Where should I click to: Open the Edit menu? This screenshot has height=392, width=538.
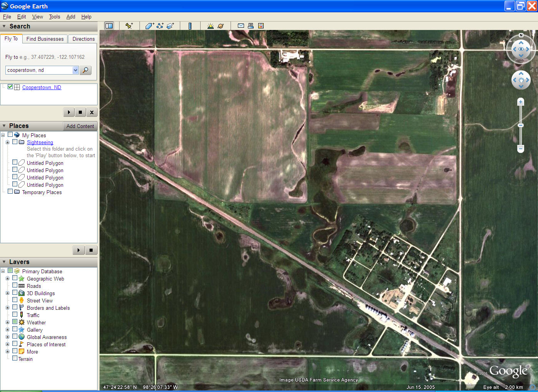click(x=22, y=17)
